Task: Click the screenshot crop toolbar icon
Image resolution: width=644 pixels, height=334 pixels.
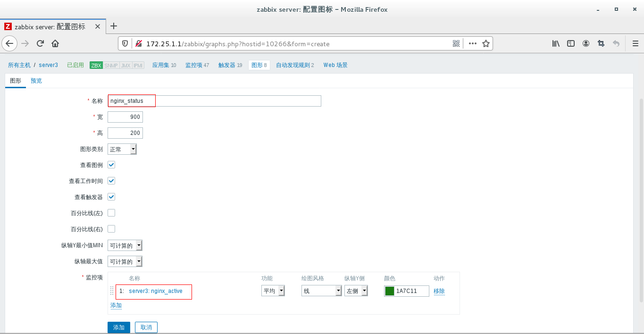Action: [x=601, y=43]
